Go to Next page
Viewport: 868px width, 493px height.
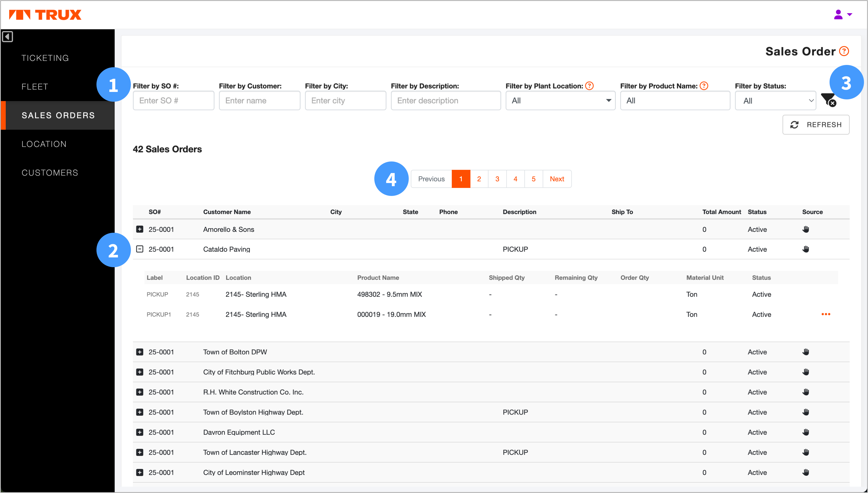[x=557, y=179]
